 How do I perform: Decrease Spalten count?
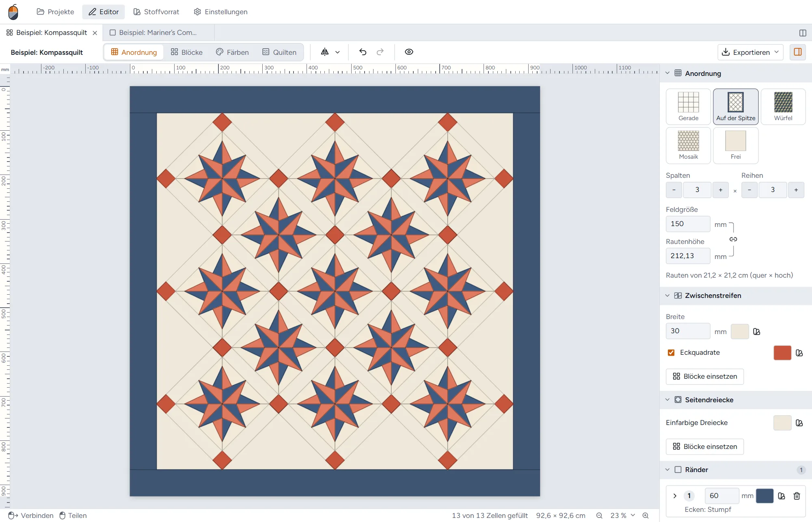point(674,190)
